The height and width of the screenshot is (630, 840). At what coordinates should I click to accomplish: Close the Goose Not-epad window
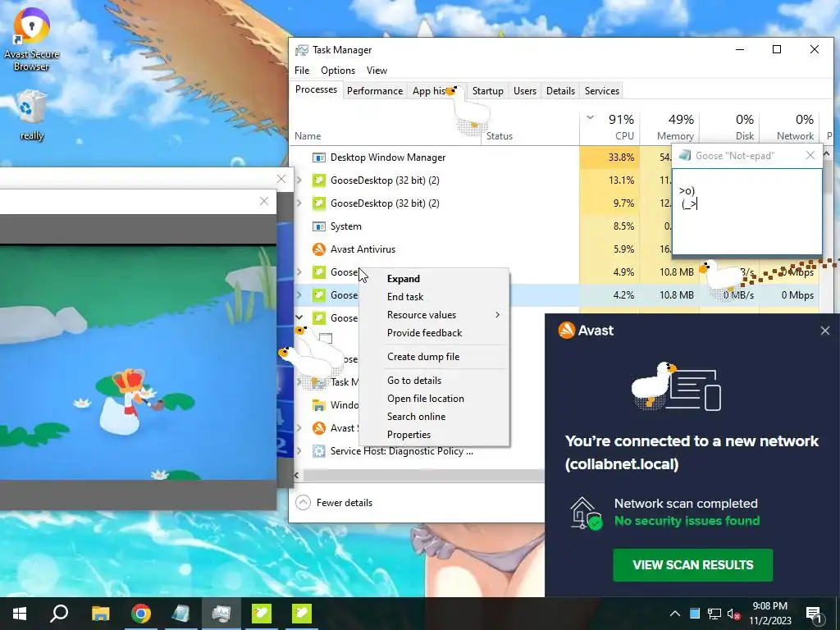[810, 155]
